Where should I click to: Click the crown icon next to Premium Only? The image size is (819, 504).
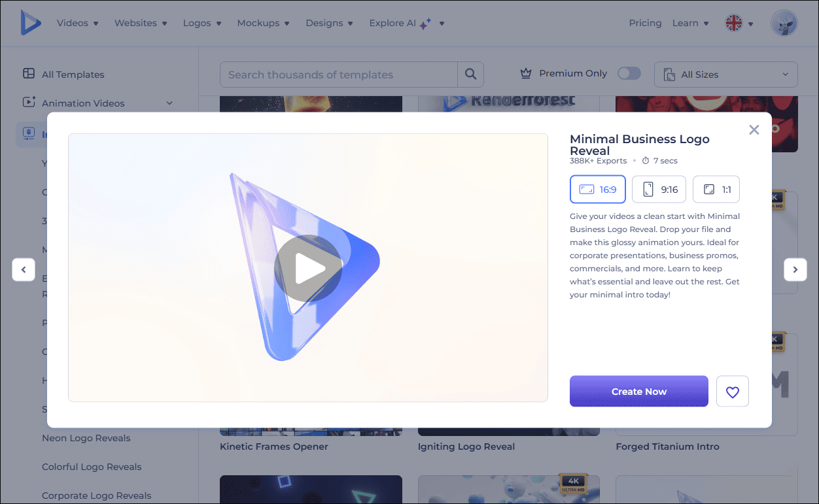526,73
